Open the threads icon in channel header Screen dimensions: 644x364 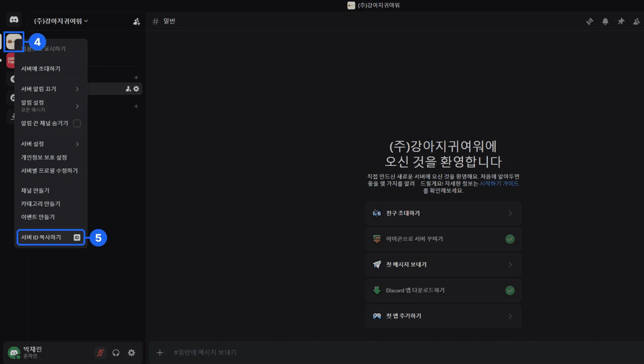(x=590, y=21)
